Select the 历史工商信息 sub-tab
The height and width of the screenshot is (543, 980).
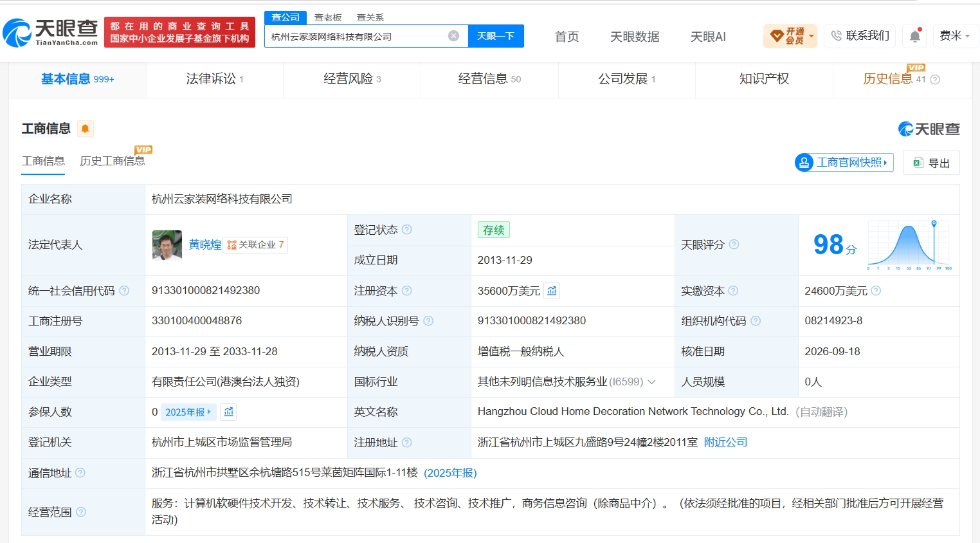coord(113,161)
